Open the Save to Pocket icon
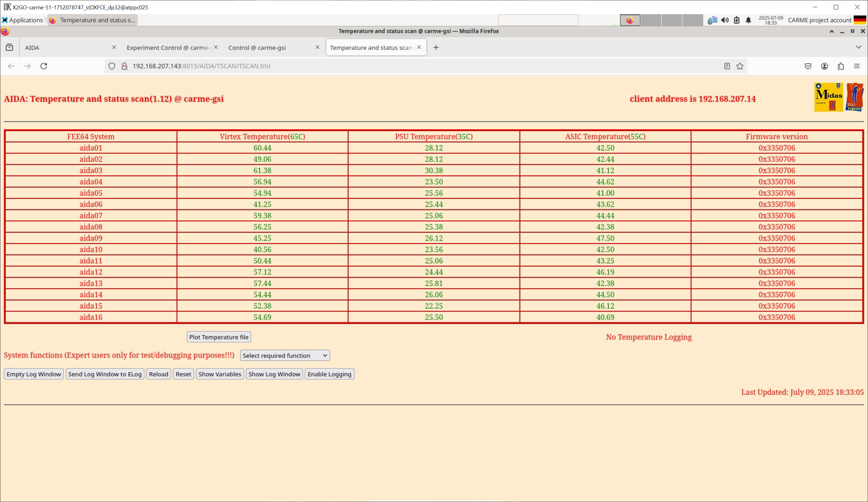868x502 pixels. coord(808,66)
